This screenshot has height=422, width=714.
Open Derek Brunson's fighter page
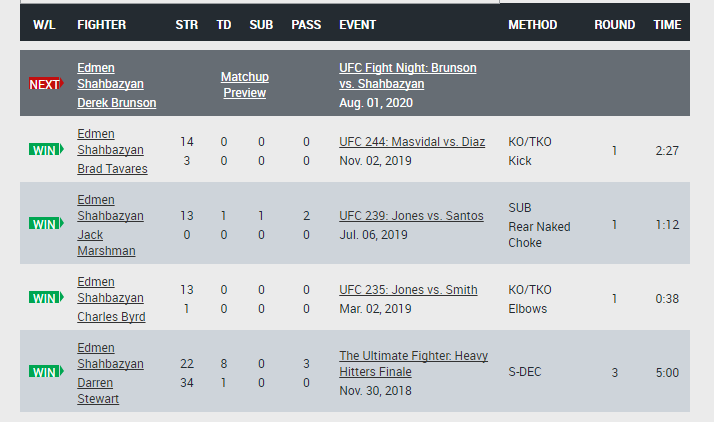[117, 103]
